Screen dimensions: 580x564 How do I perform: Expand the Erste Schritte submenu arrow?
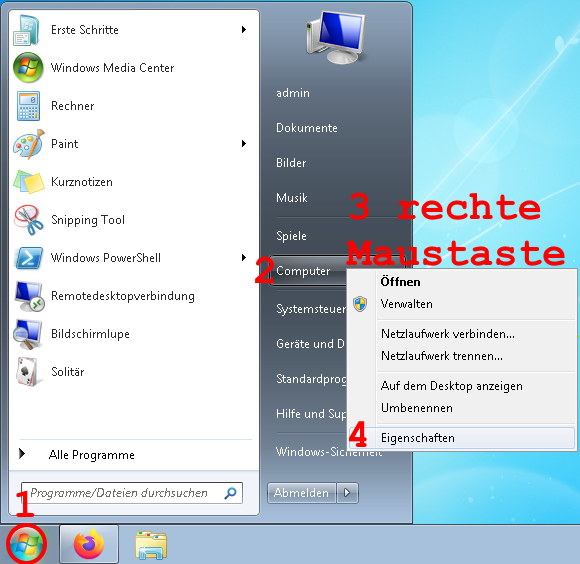coord(244,30)
